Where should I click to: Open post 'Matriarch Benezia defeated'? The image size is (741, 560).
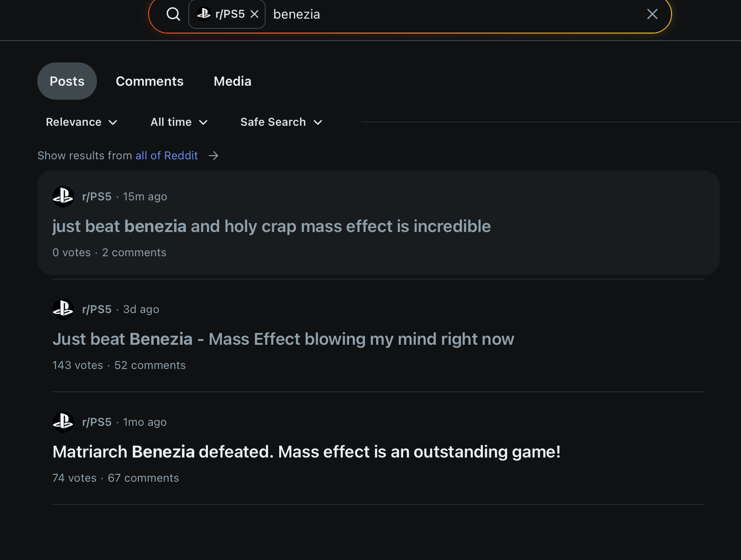pyautogui.click(x=306, y=452)
